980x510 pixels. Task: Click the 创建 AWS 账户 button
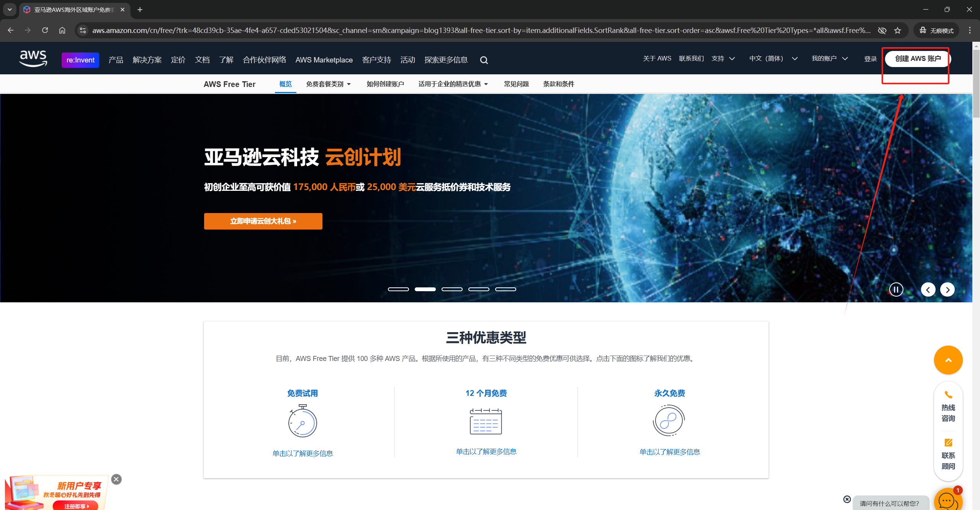pos(918,59)
